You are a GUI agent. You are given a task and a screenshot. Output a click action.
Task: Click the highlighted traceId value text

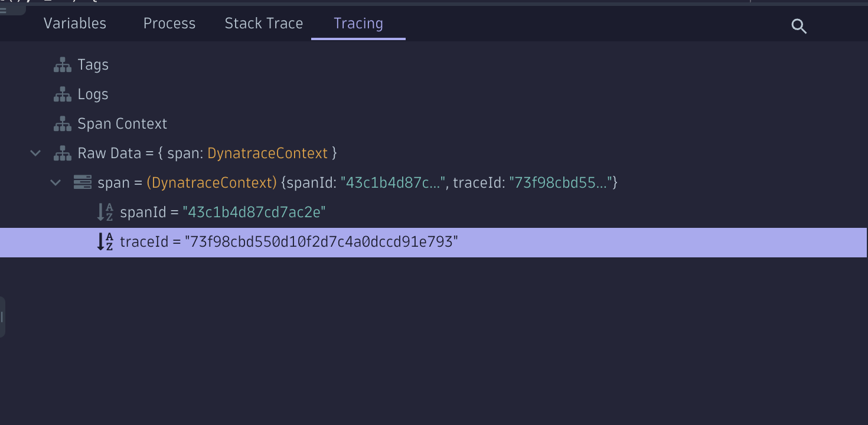(321, 242)
